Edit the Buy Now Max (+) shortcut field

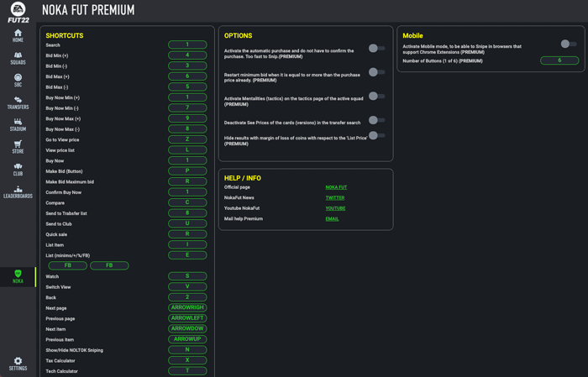(x=187, y=118)
